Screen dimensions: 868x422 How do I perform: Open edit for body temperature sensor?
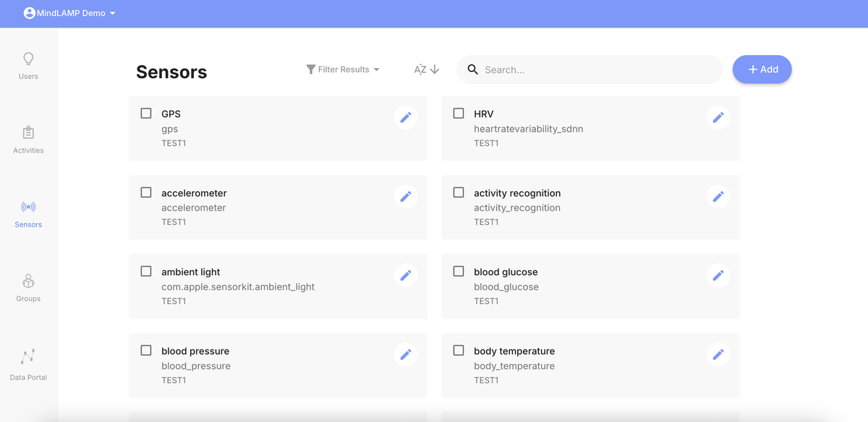718,354
